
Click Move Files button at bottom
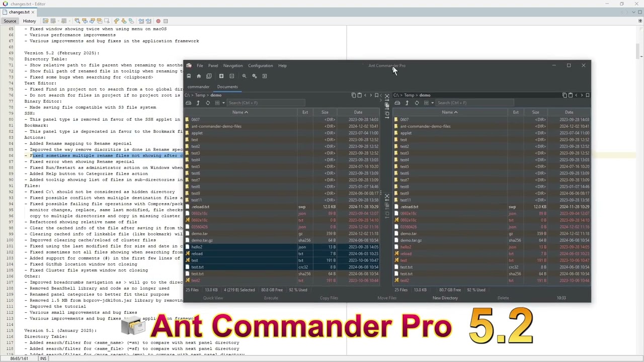(387, 298)
